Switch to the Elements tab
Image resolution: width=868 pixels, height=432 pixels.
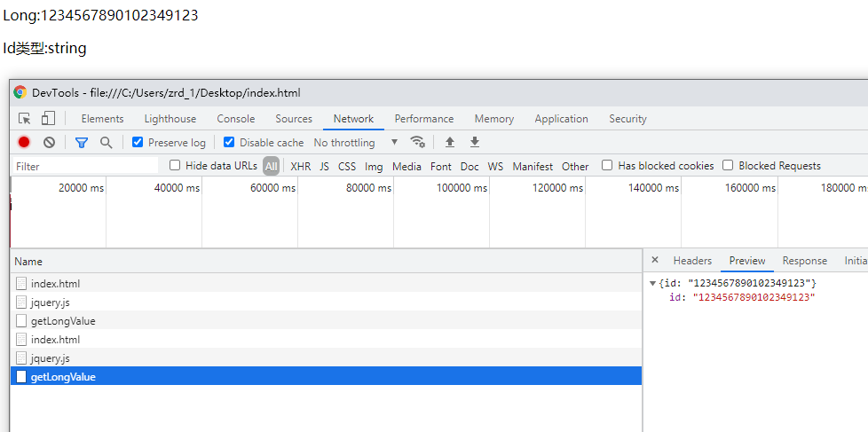pyautogui.click(x=102, y=118)
